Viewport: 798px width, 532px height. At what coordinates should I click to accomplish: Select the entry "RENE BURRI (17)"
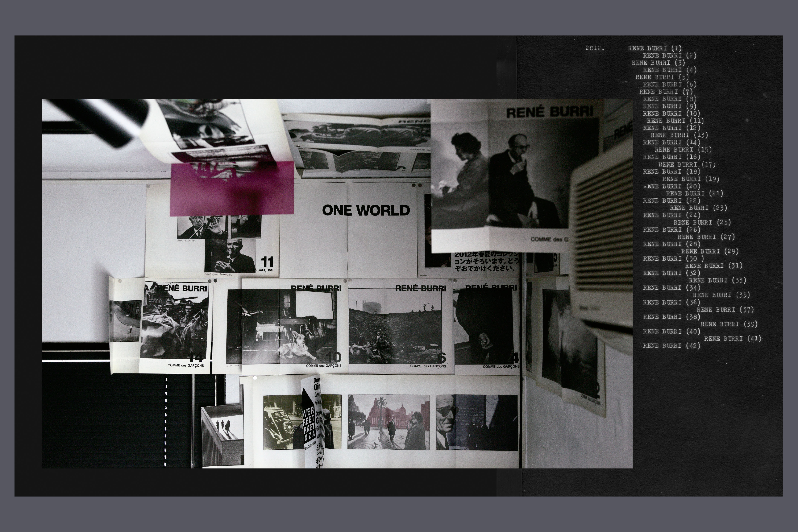[687, 164]
